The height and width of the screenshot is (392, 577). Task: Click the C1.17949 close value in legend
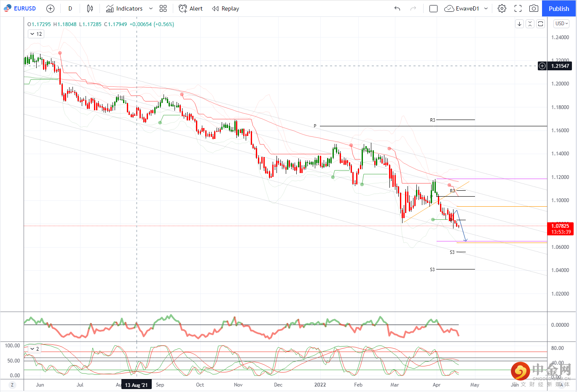click(115, 24)
